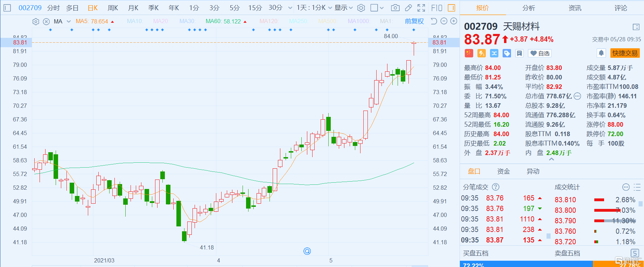Click the blue shuffle arrows icon
Screen dimensions: 644x267
tap(494, 53)
